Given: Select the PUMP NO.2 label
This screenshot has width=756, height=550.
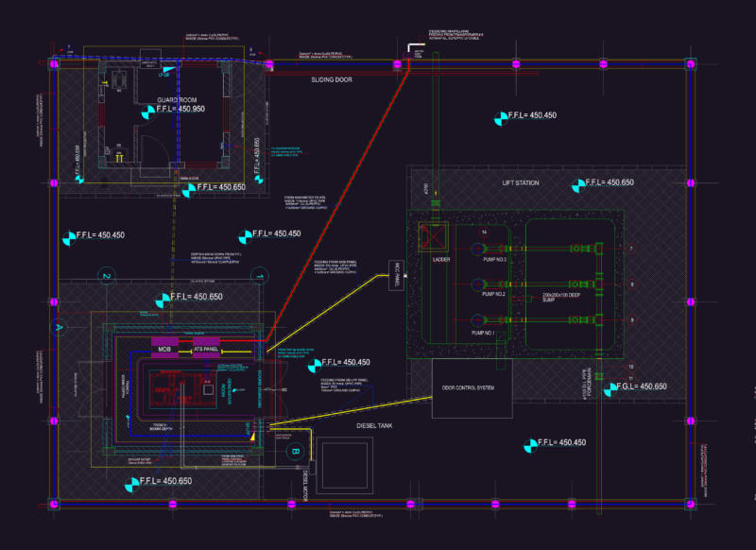Looking at the screenshot, I should tap(493, 294).
